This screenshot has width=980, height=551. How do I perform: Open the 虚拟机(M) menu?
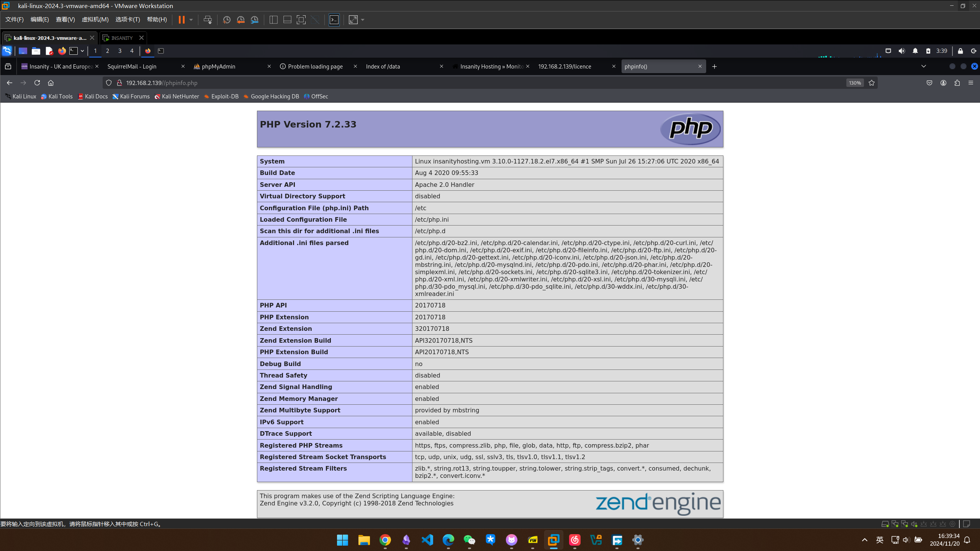95,20
